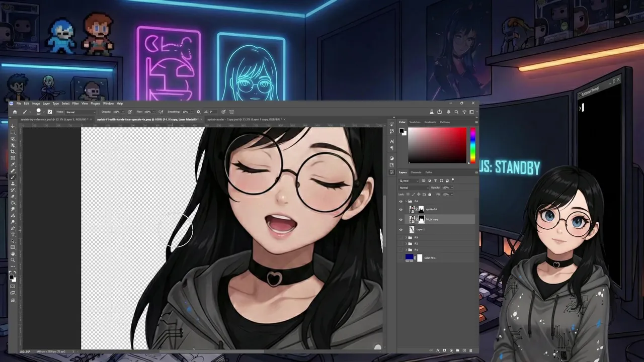Open the Window menu
This screenshot has height=362, width=644.
tap(108, 104)
